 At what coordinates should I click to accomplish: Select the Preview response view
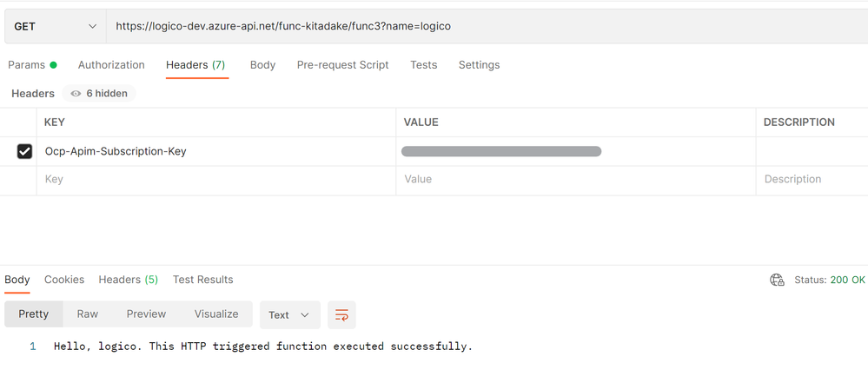pyautogui.click(x=146, y=314)
